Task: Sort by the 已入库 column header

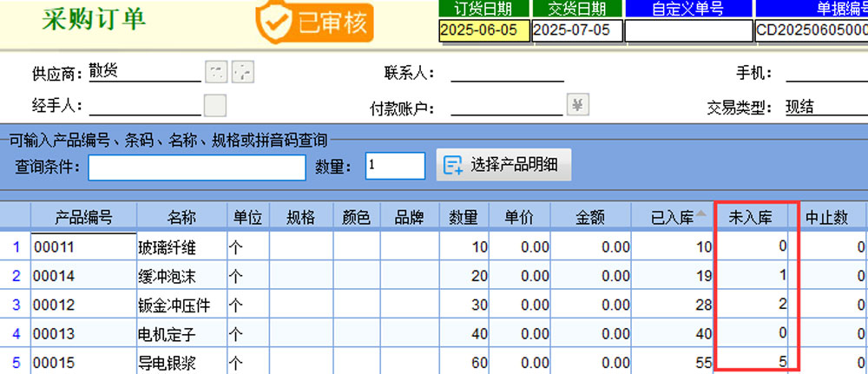Action: 674,217
